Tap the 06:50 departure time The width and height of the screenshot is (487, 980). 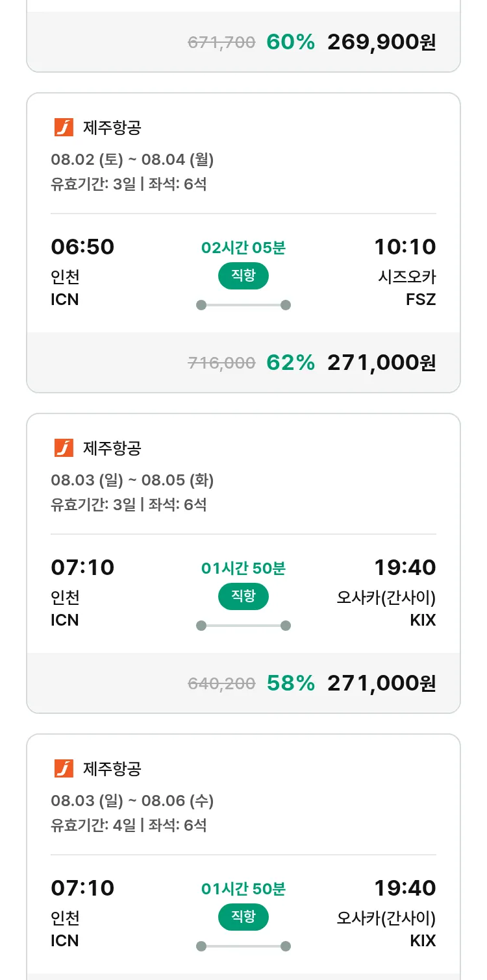tap(82, 247)
